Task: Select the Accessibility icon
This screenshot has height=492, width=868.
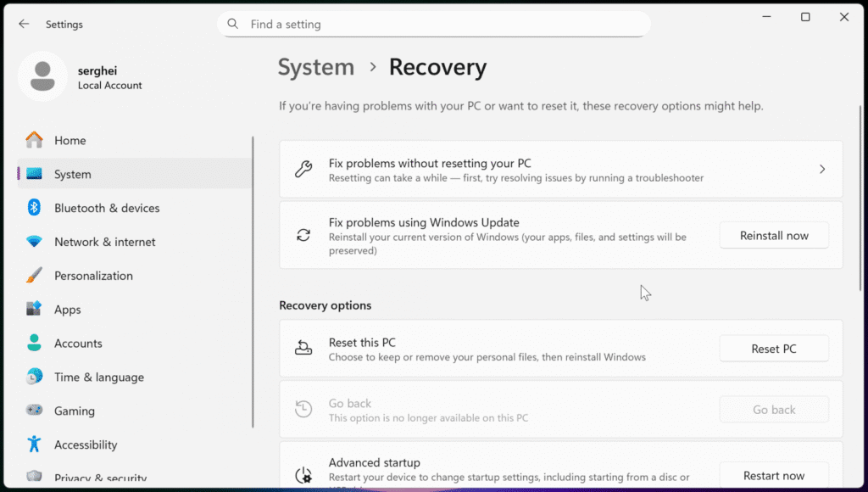Action: 33,444
